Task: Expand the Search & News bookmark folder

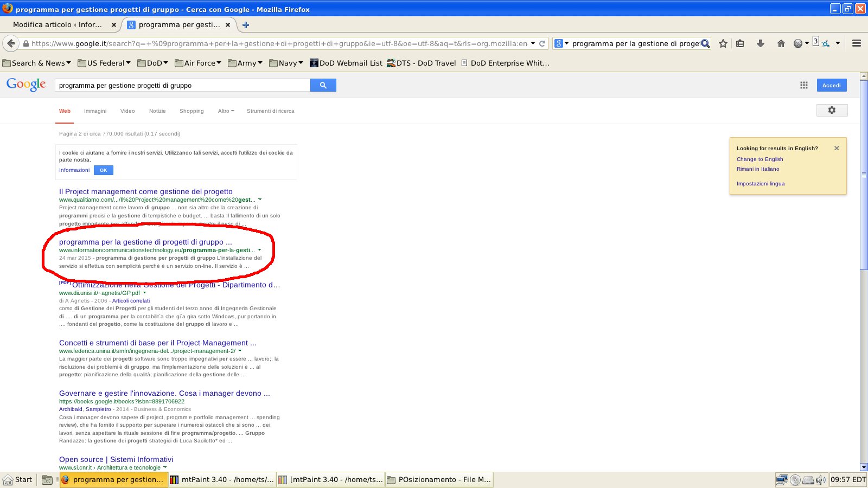Action: click(x=37, y=63)
